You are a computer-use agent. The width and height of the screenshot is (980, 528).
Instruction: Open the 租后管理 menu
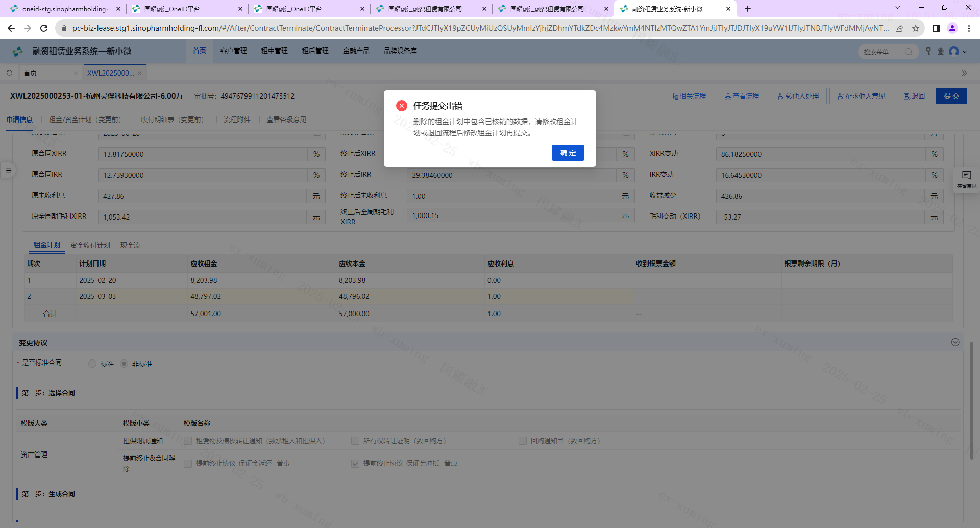[x=315, y=51]
